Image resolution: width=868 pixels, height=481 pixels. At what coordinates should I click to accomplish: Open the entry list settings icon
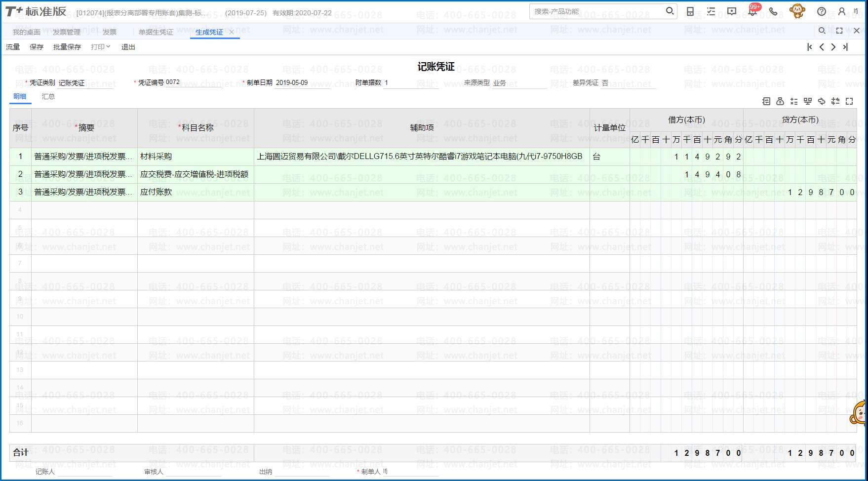tap(794, 101)
